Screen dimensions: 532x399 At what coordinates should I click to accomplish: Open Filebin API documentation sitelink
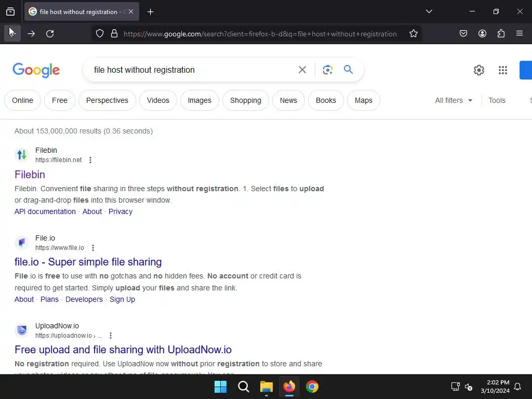[x=45, y=211]
